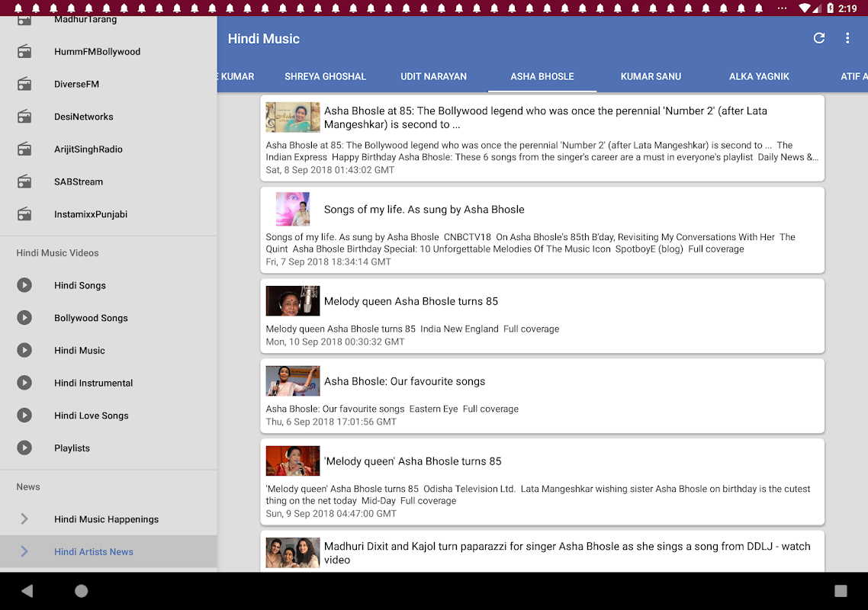Select the Asha Bhosle tab
The image size is (868, 610).
click(x=542, y=76)
